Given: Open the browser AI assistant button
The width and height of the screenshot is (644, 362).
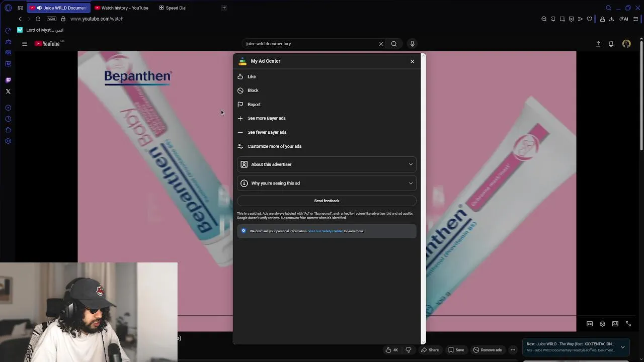Looking at the screenshot, I should (623, 19).
